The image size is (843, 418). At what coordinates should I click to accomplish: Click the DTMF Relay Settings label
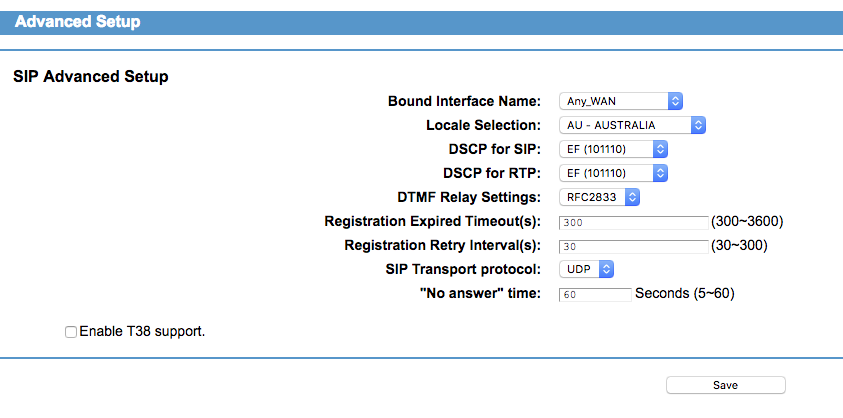coord(469,197)
